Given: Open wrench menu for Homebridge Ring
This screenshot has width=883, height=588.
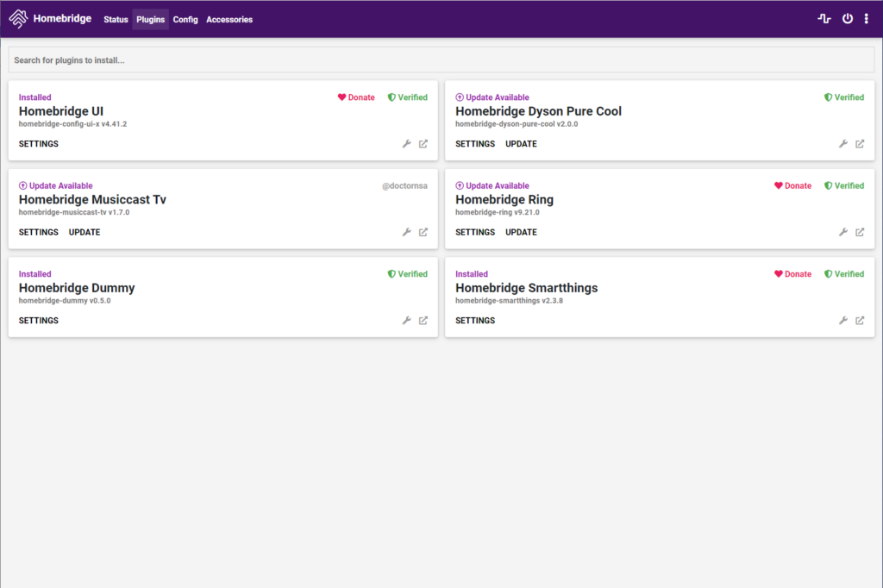Looking at the screenshot, I should tap(843, 232).
